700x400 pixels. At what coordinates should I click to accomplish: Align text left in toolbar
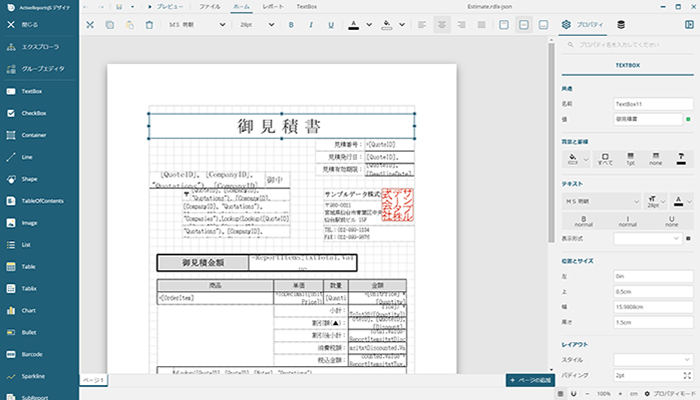421,25
